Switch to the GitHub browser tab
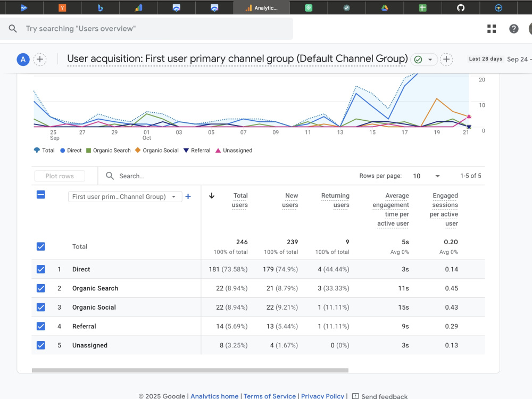Viewport: 532px width, 399px height. tap(460, 8)
